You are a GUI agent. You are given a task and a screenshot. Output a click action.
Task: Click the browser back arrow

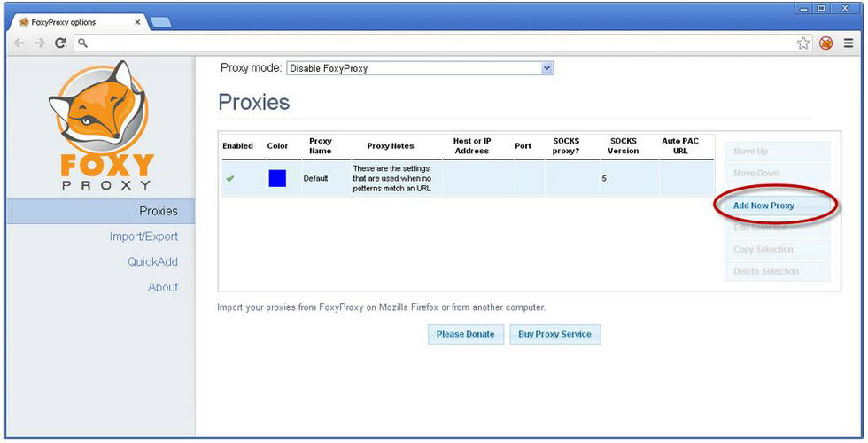(x=19, y=43)
